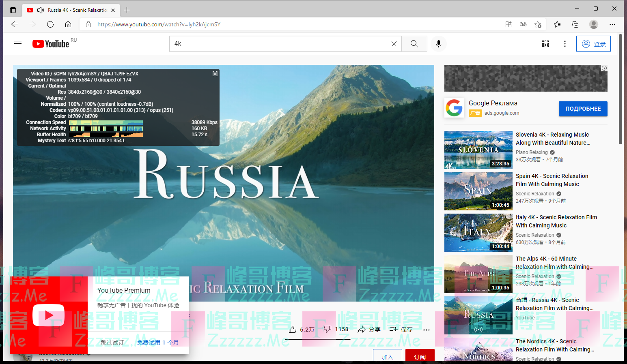Open the Slovenia 4K video thumbnail

pyautogui.click(x=478, y=150)
